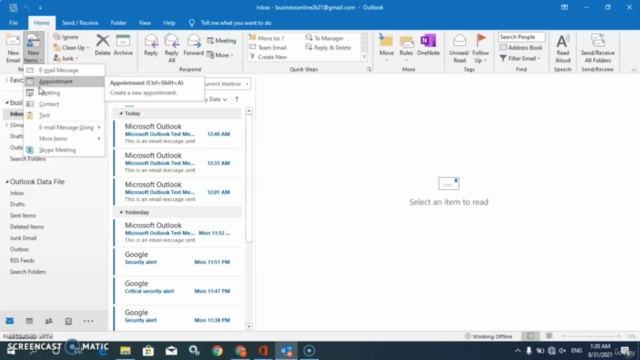Select Deleted Items folder
Screen dimensions: 640x360
[x=27, y=227]
